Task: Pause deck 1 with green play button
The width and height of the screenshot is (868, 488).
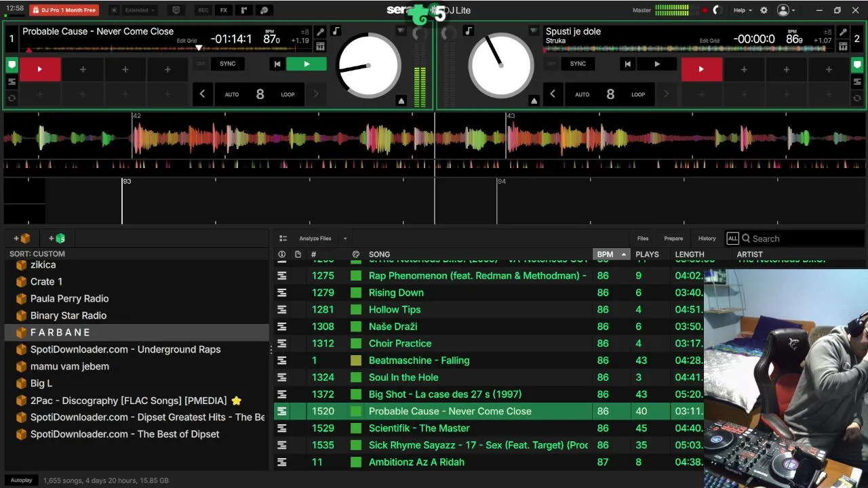Action: coord(307,64)
